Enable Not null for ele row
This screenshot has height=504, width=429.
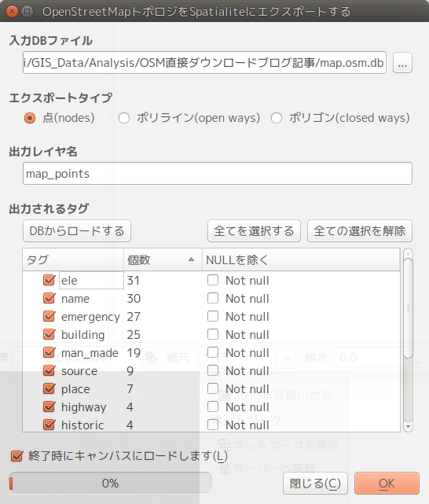tap(213, 280)
